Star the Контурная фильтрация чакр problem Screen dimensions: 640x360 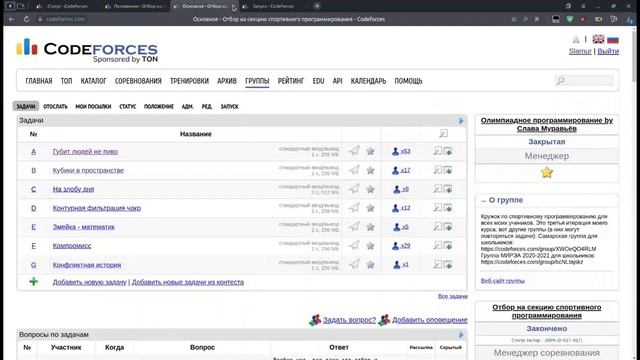click(x=370, y=208)
